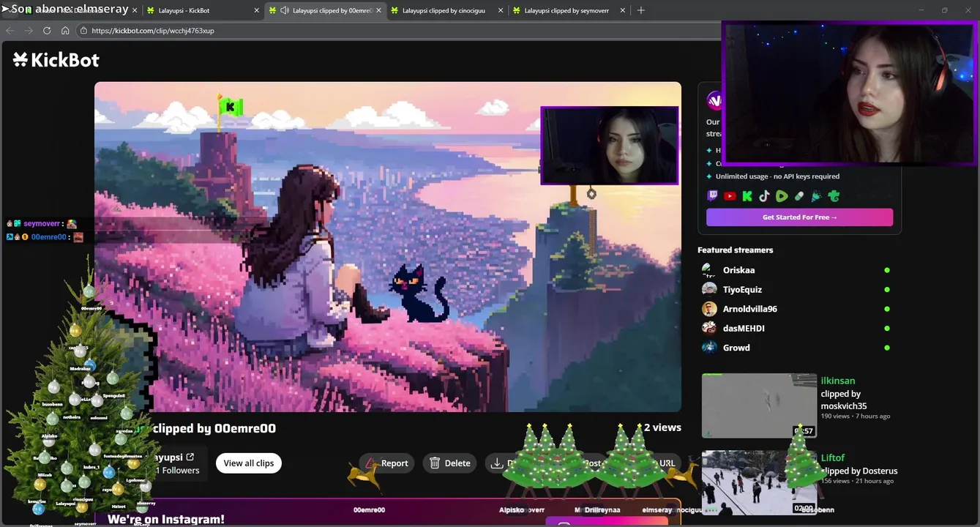Click the "Featured streamers" heading

click(x=735, y=250)
